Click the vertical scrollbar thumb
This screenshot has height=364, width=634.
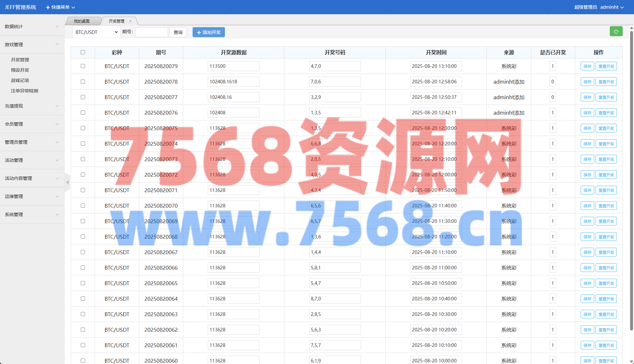click(x=631, y=181)
